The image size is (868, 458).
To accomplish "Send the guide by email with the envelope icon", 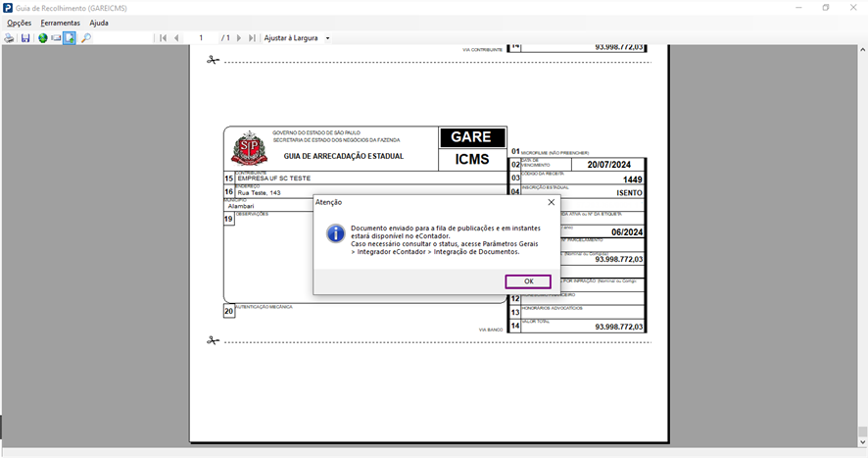I will coord(56,38).
